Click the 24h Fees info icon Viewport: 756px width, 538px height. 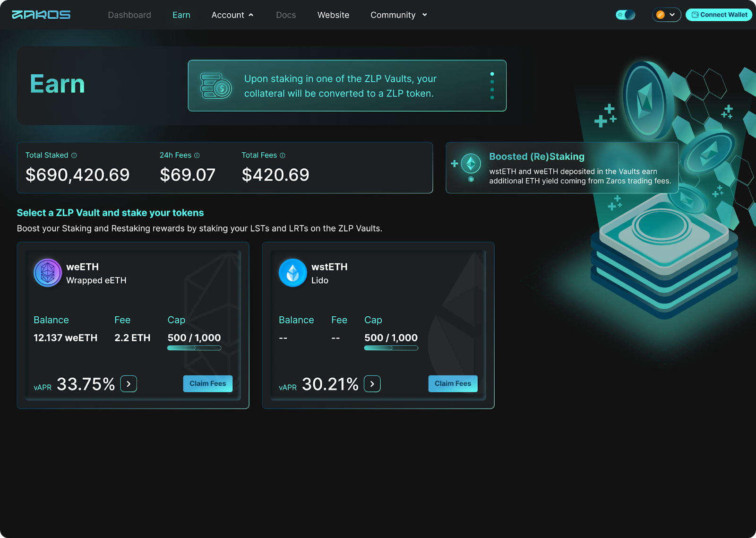click(x=197, y=156)
